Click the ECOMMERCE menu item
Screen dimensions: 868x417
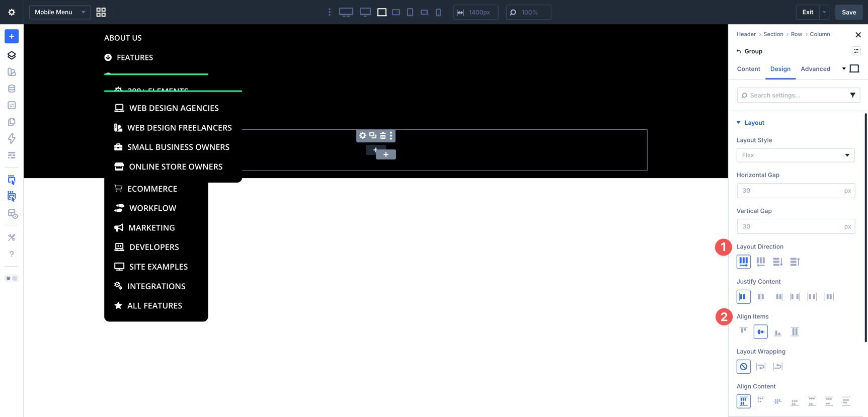[152, 189]
